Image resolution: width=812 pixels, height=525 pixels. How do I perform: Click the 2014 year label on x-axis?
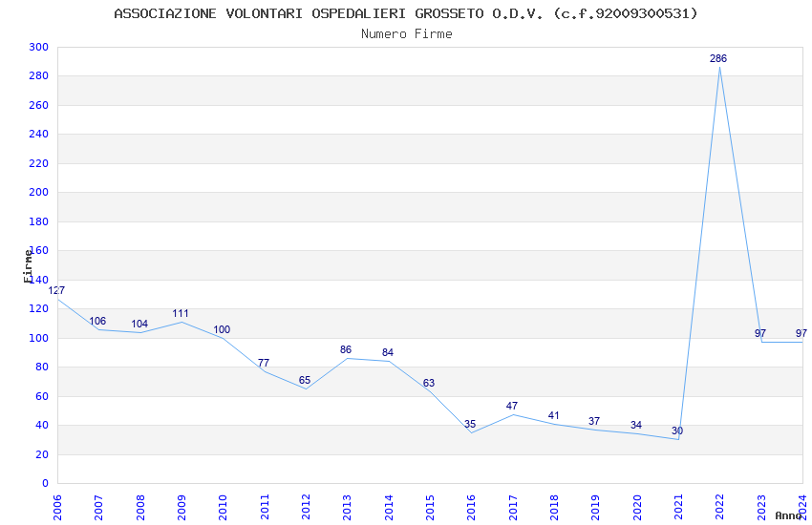[x=389, y=507]
